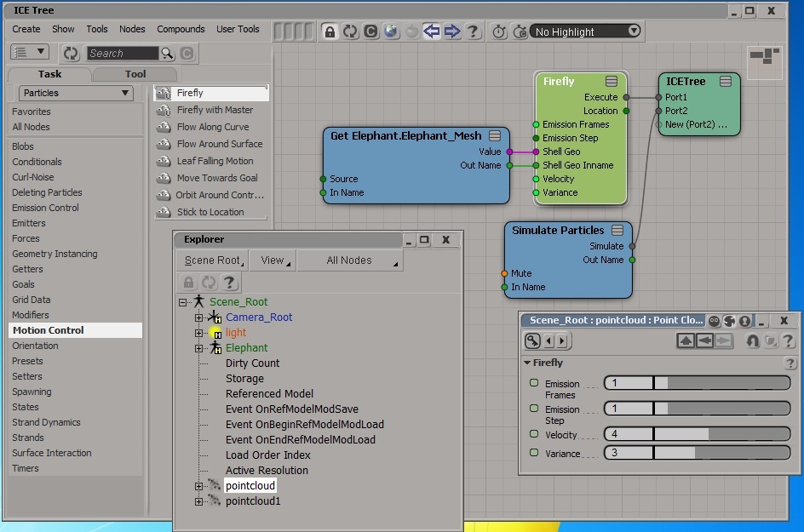Click the Search input field

[x=123, y=54]
